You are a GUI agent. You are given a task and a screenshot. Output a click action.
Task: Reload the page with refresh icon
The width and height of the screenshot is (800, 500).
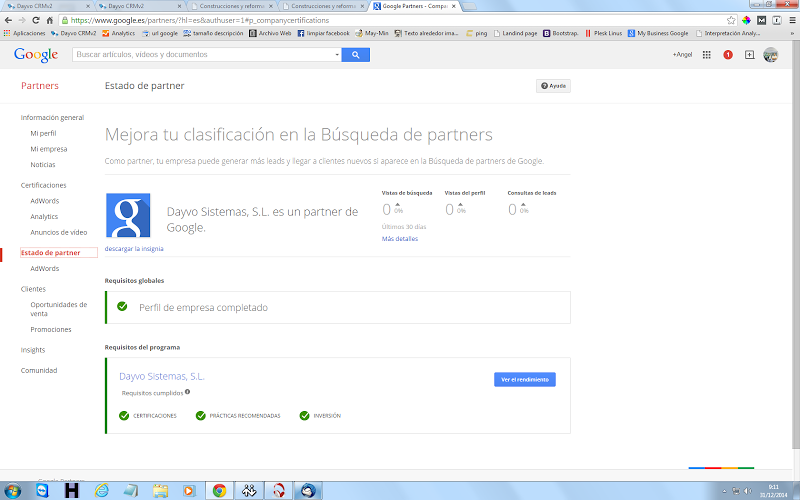36,20
